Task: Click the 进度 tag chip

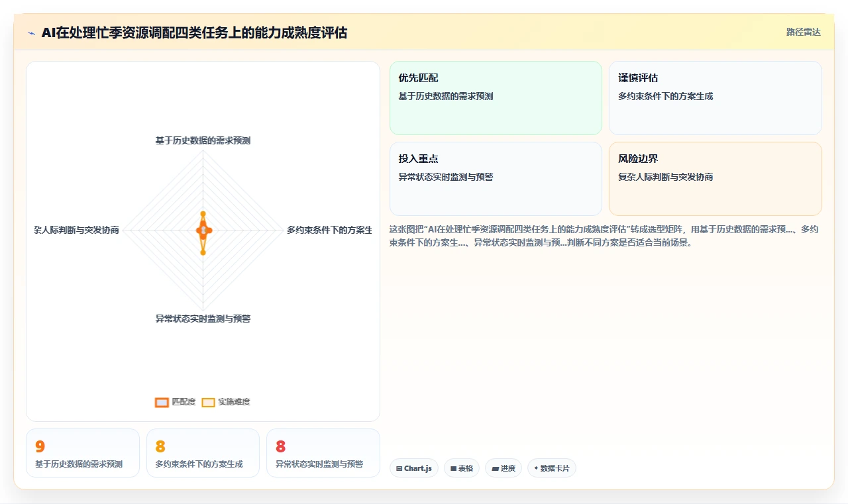Action: pyautogui.click(x=503, y=468)
